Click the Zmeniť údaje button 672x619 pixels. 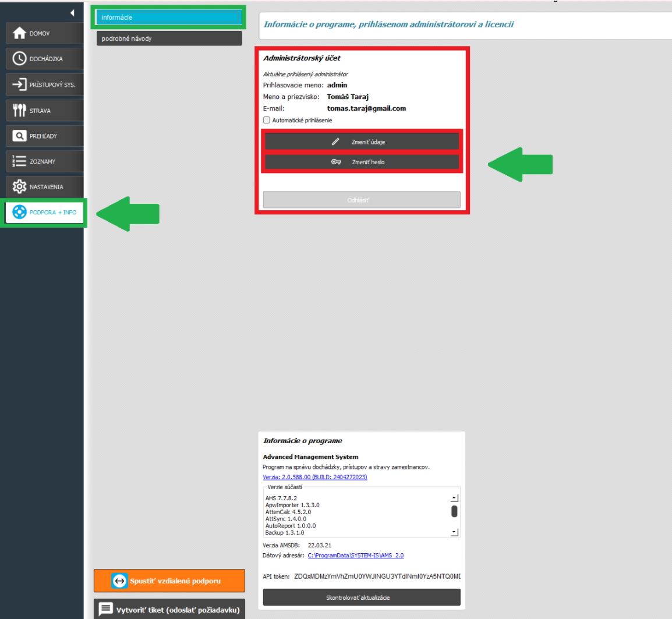362,142
